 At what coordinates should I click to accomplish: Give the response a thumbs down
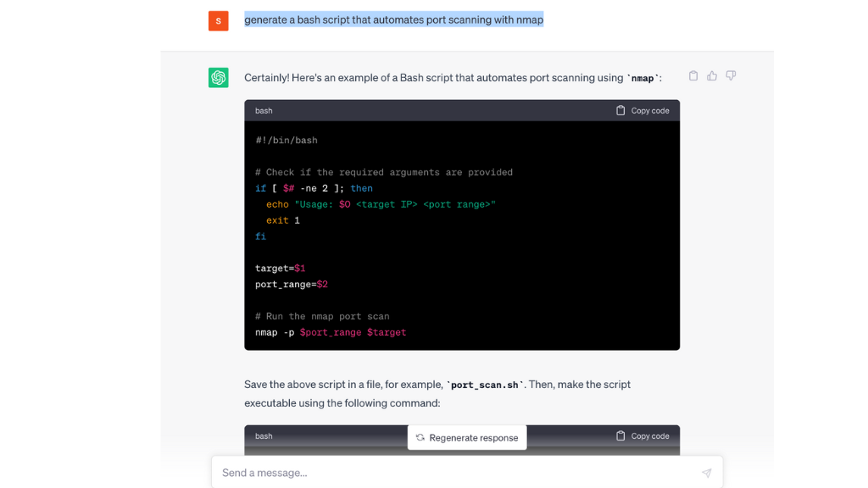tap(731, 75)
